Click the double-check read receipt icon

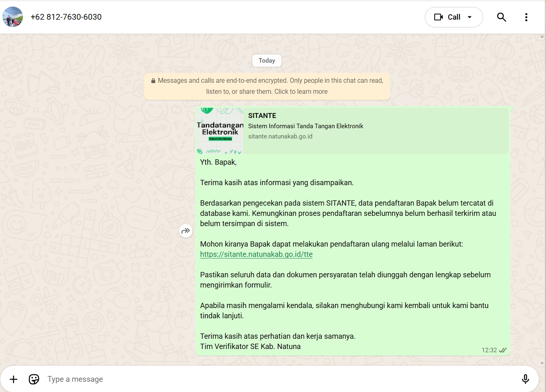(x=503, y=350)
